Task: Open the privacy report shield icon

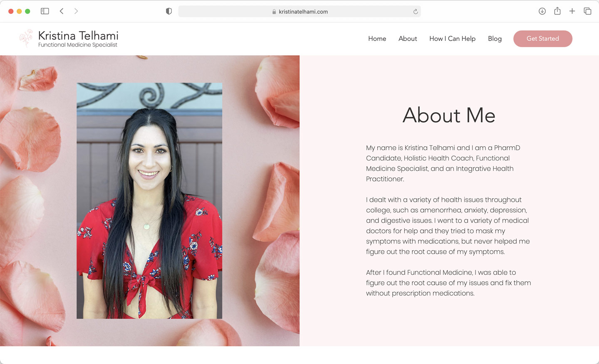Action: 169,11
